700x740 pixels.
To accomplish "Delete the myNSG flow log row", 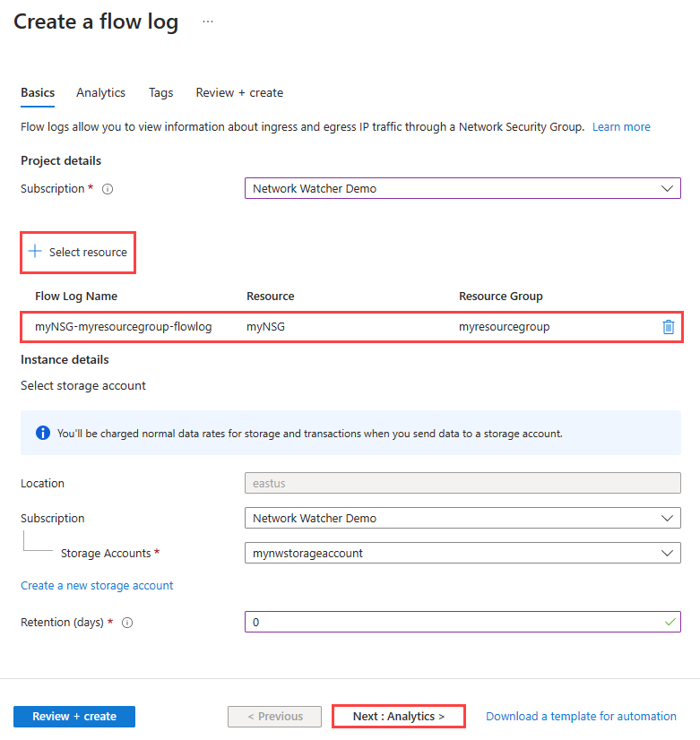I will (x=668, y=327).
